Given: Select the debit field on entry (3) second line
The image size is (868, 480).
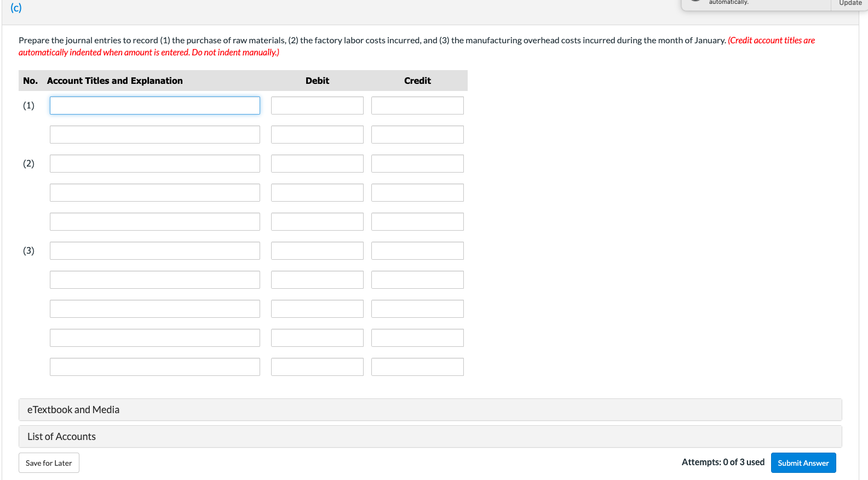Looking at the screenshot, I should click(x=317, y=280).
